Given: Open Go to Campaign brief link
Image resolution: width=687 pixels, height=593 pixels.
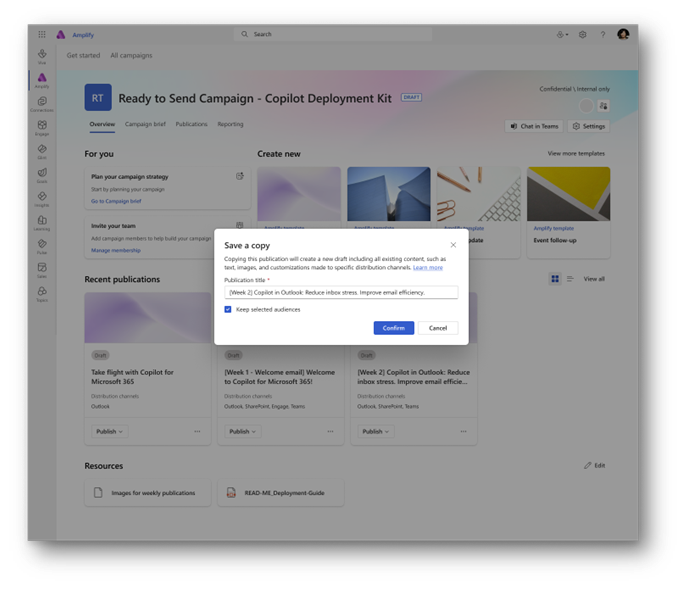Looking at the screenshot, I should (x=116, y=201).
